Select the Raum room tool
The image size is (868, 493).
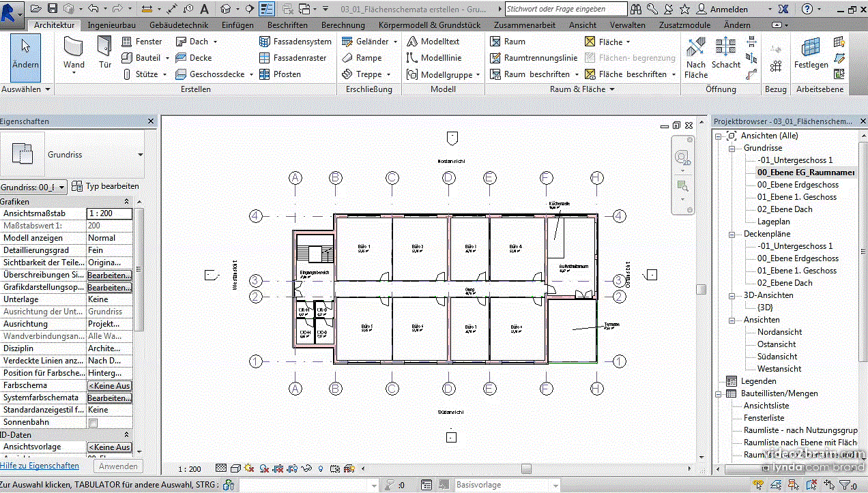click(508, 42)
